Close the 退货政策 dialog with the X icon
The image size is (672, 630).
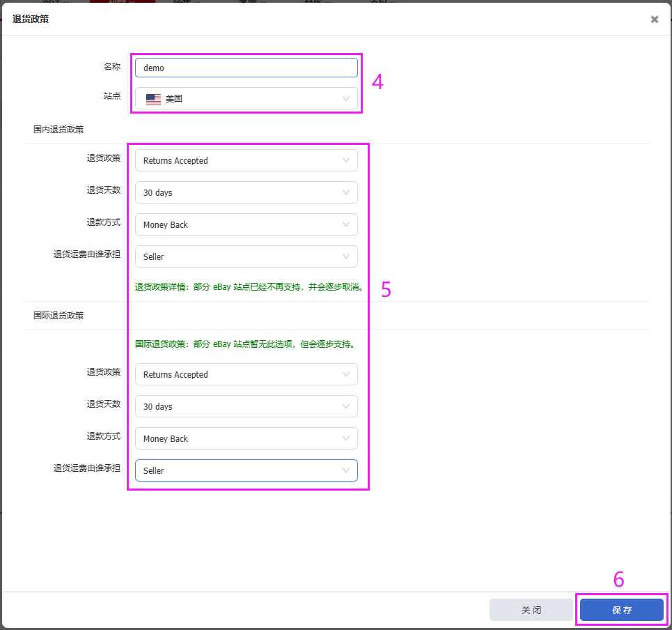point(654,20)
